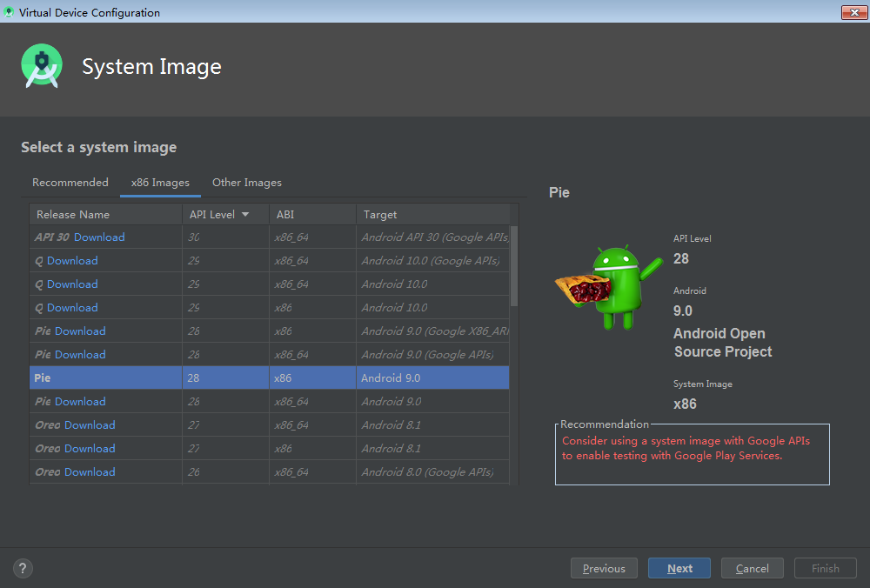Screen dimensions: 870x588
Task: Download the API 30 system image
Action: (99, 237)
